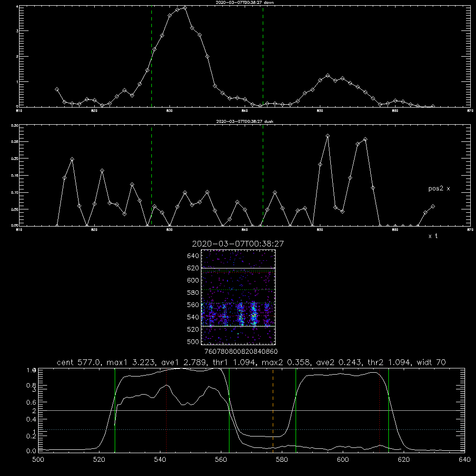Click the left green dashed line in dawn plot
Screen dimensions: 476x476
tap(151, 57)
